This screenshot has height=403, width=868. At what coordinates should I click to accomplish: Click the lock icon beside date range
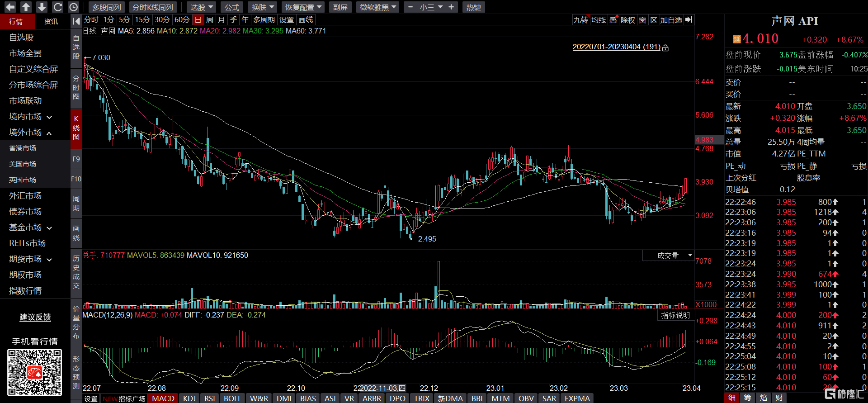[x=665, y=47]
